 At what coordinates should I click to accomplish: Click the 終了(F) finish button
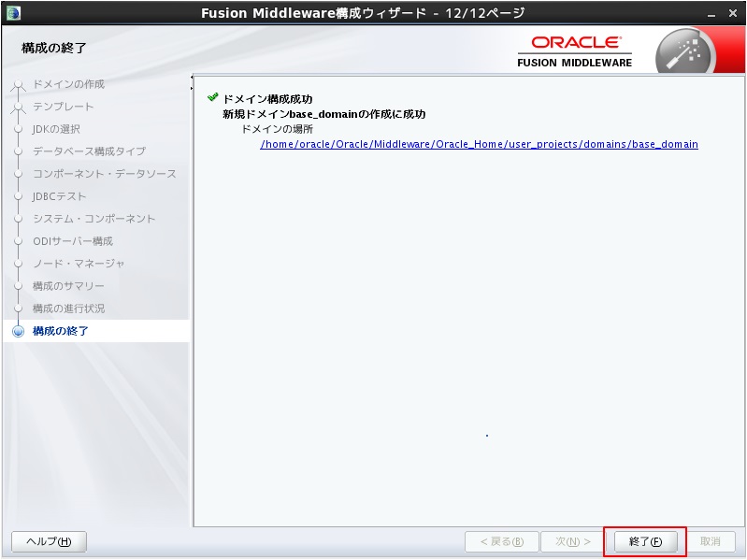645,541
